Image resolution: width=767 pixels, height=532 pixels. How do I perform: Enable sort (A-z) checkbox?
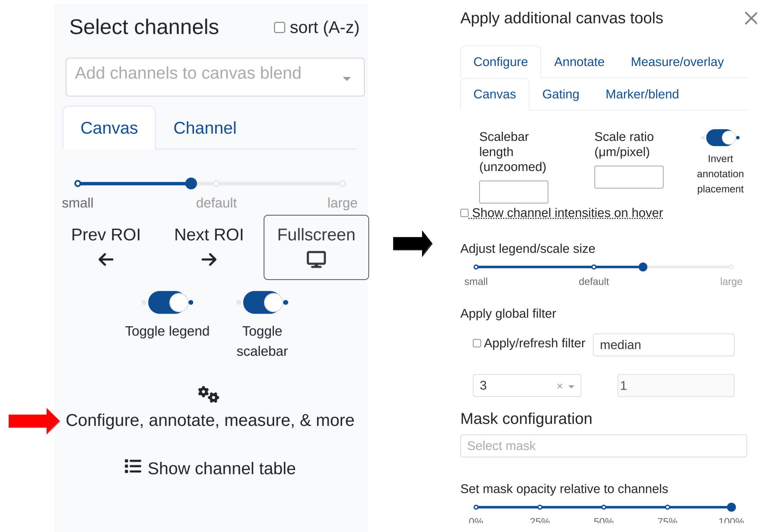tap(279, 28)
